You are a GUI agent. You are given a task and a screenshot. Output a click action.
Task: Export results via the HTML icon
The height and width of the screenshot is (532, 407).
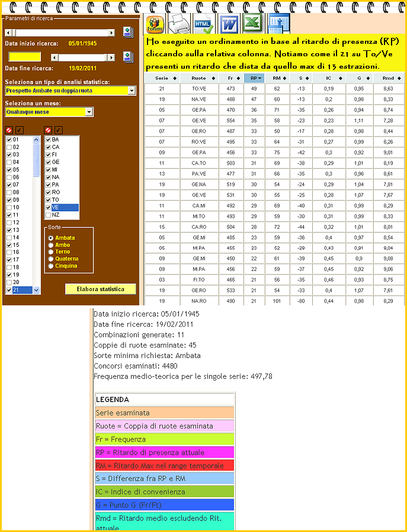coord(203,24)
